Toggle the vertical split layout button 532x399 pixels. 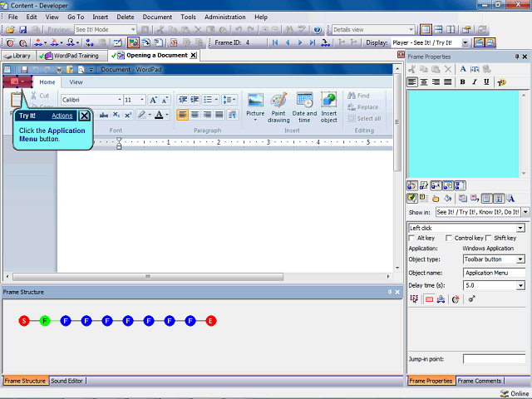point(451,30)
